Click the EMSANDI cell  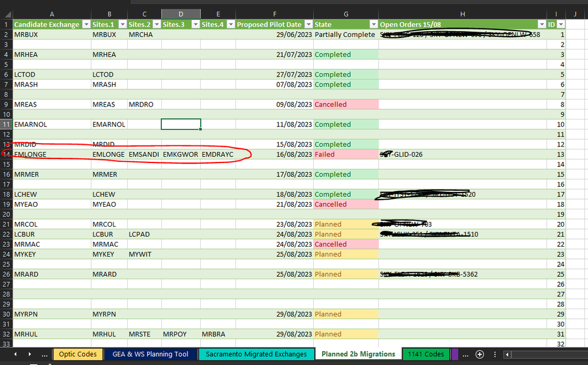[x=144, y=154]
